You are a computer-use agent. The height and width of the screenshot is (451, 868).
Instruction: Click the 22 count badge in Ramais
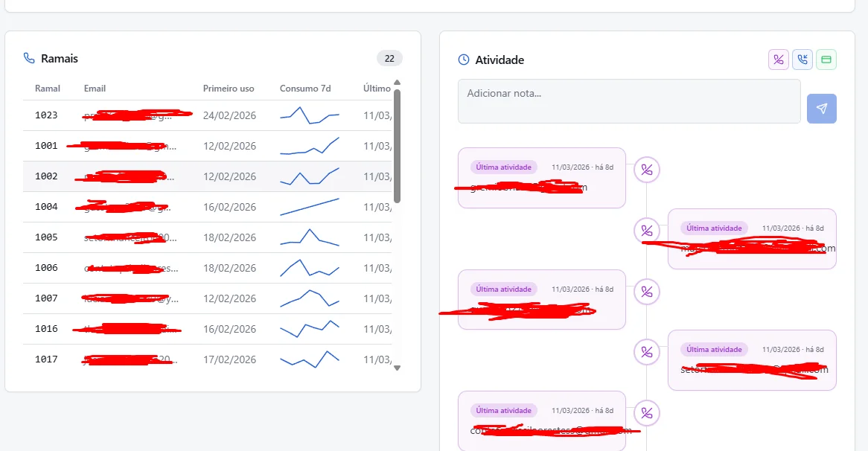[x=390, y=58]
